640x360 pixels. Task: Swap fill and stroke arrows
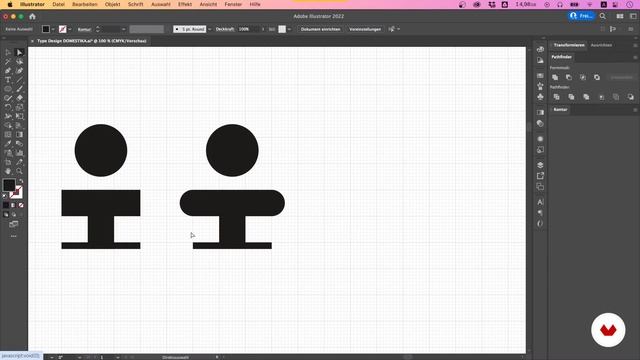coord(20,181)
